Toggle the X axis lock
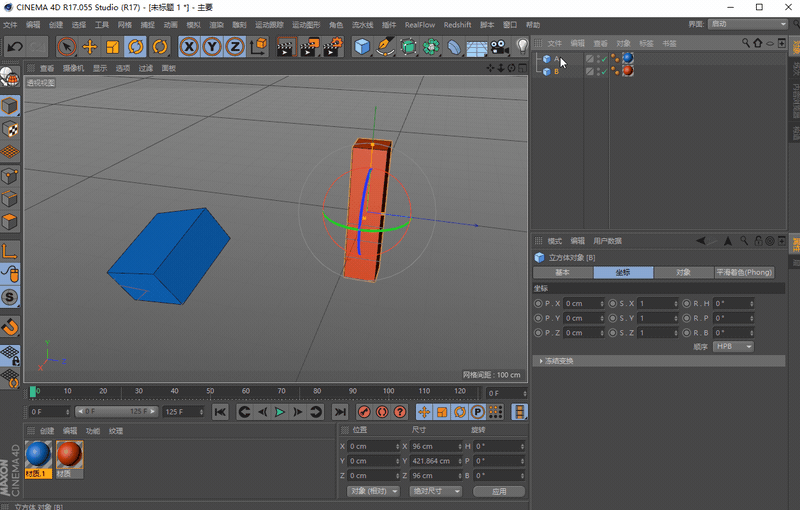The image size is (800, 510). pyautogui.click(x=189, y=47)
